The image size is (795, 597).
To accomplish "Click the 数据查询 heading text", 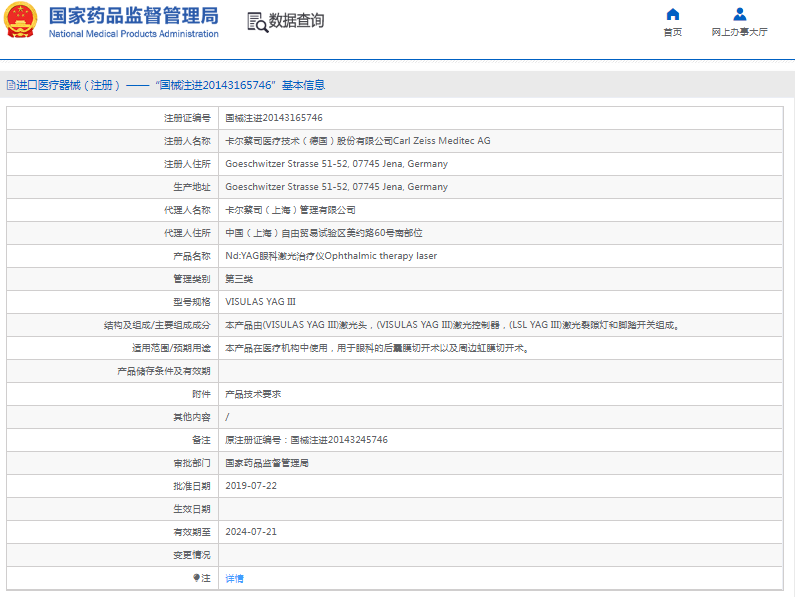I will point(297,21).
